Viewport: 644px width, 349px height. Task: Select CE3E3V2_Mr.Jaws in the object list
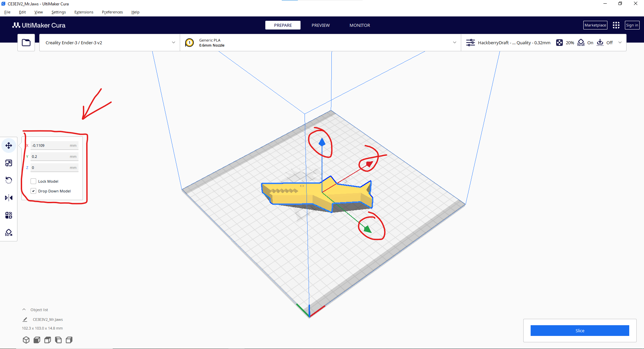pyautogui.click(x=48, y=319)
